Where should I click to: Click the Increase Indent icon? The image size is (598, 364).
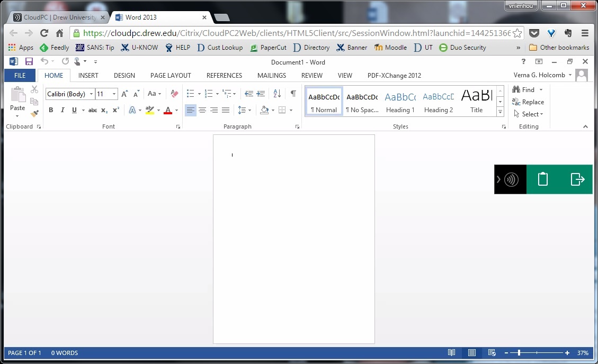[261, 94]
